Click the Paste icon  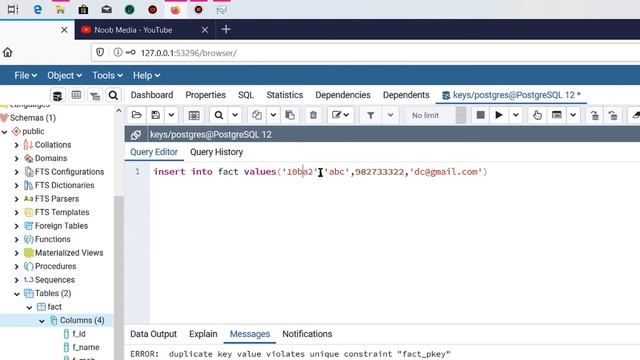(290, 115)
